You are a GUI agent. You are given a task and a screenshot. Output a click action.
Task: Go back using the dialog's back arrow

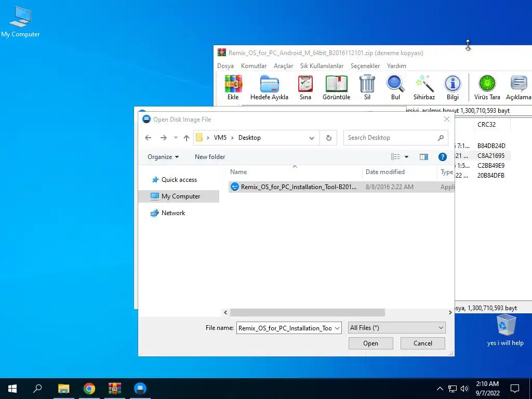[x=148, y=138]
